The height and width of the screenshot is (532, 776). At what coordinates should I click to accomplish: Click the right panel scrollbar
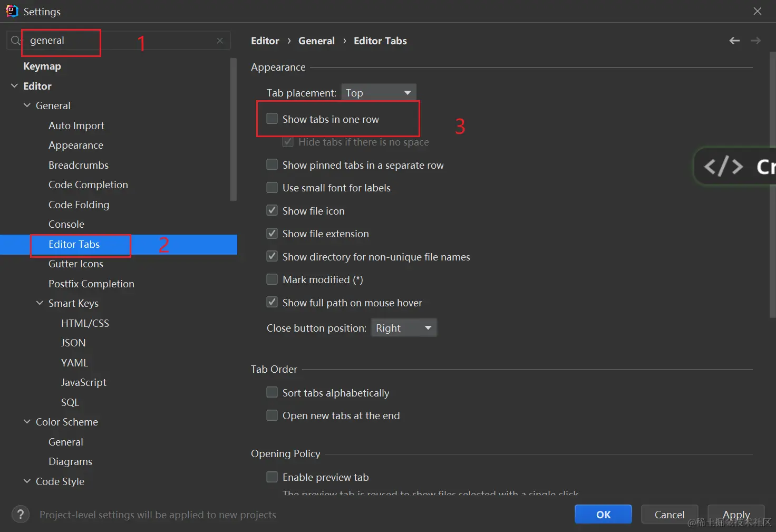(773, 185)
